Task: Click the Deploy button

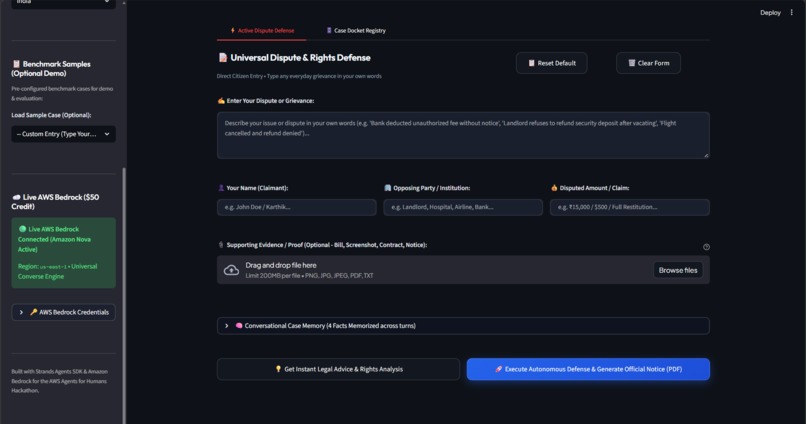Action: 770,13
